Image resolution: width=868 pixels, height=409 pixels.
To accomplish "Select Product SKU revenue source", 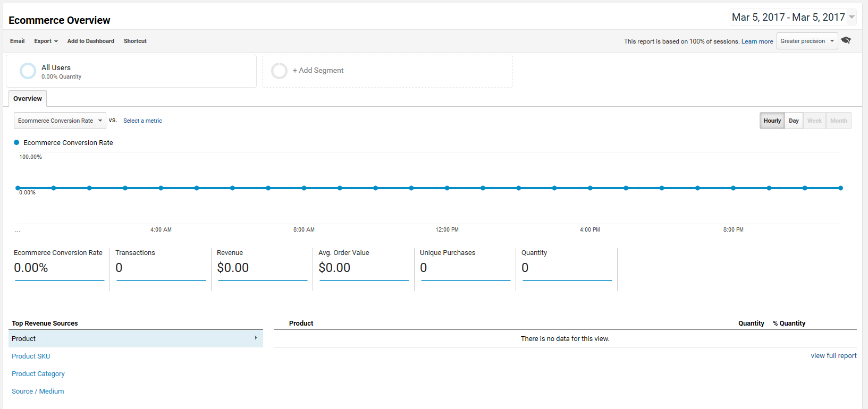I will pos(31,356).
